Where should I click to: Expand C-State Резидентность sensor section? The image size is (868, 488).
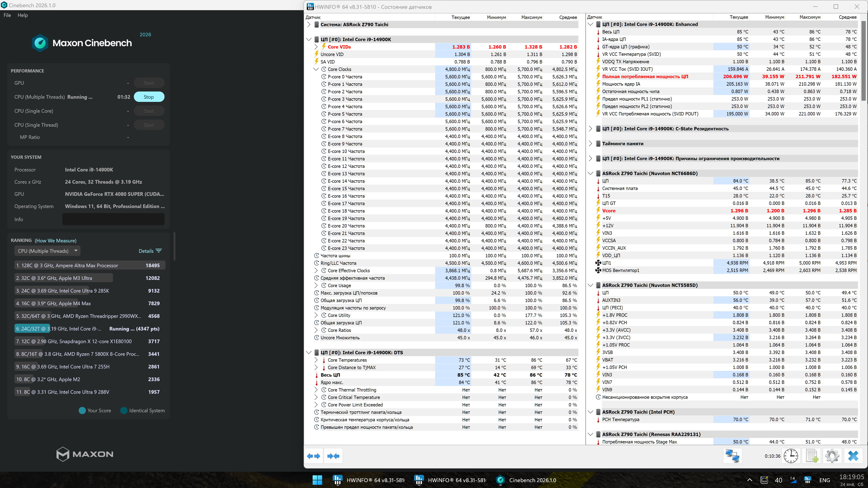[590, 129]
